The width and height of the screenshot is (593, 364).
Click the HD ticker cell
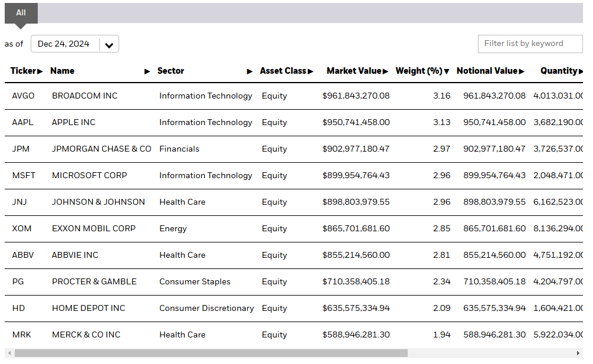(18, 309)
